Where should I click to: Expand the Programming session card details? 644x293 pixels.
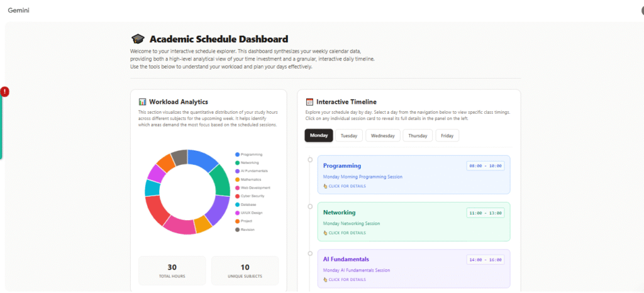[x=413, y=175]
